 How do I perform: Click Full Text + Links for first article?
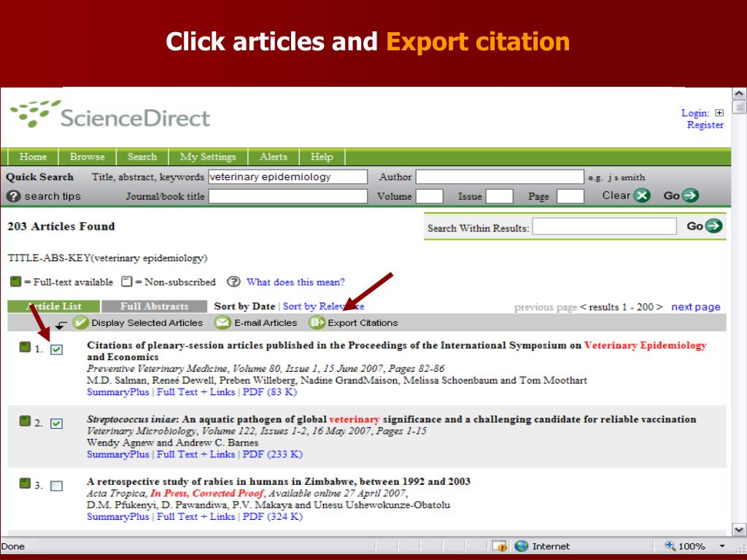tap(196, 392)
